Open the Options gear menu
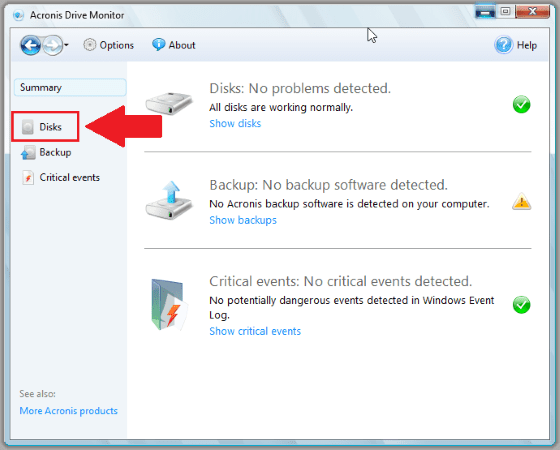Screen dimensions: 560x450 pyautogui.click(x=109, y=45)
